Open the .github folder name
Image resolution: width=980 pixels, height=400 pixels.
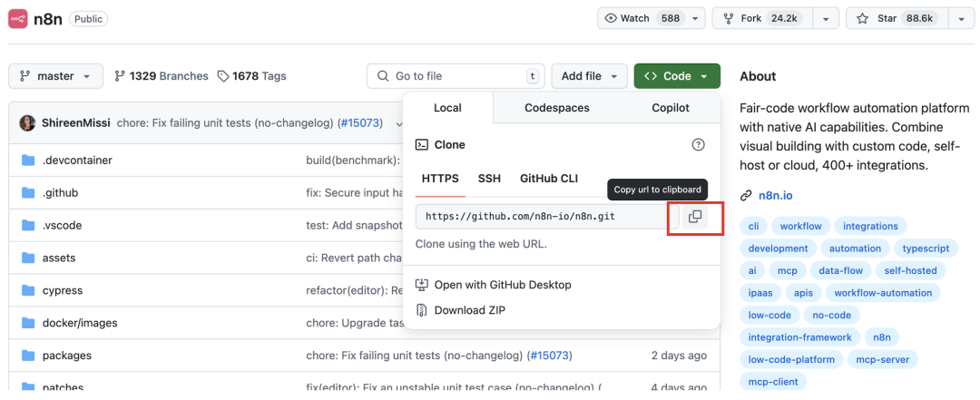pyautogui.click(x=60, y=192)
